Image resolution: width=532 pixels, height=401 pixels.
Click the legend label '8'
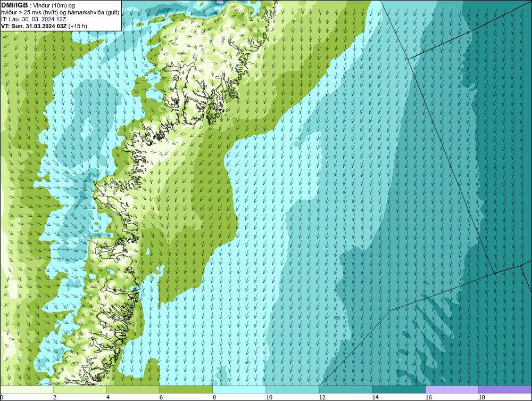tap(214, 397)
